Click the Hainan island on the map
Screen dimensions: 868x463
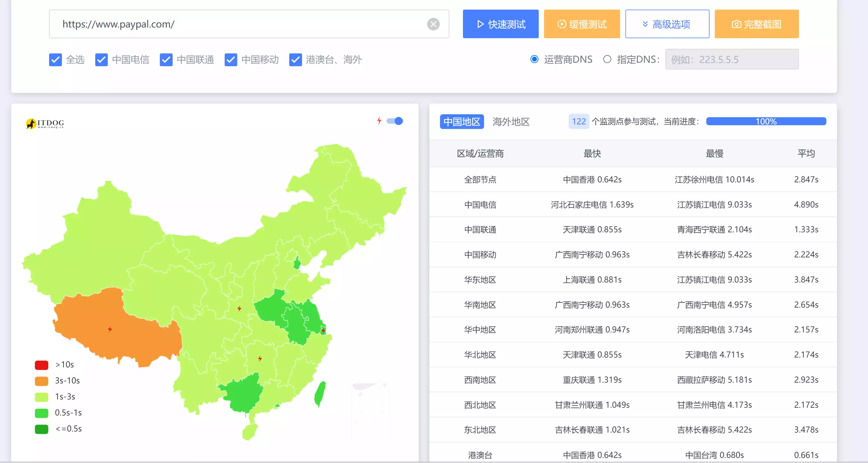(250, 432)
